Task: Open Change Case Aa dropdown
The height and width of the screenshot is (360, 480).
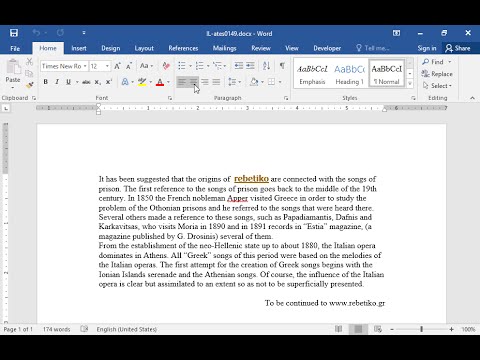Action: click(x=146, y=66)
